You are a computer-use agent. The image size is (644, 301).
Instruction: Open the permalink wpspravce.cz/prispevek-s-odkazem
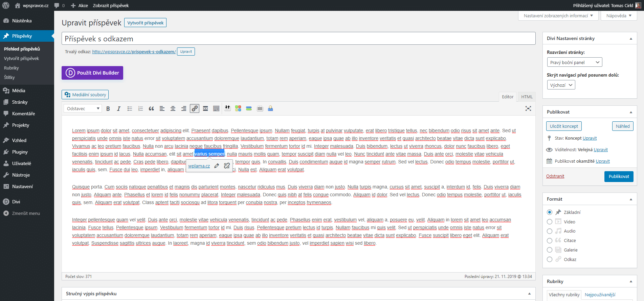tap(134, 52)
